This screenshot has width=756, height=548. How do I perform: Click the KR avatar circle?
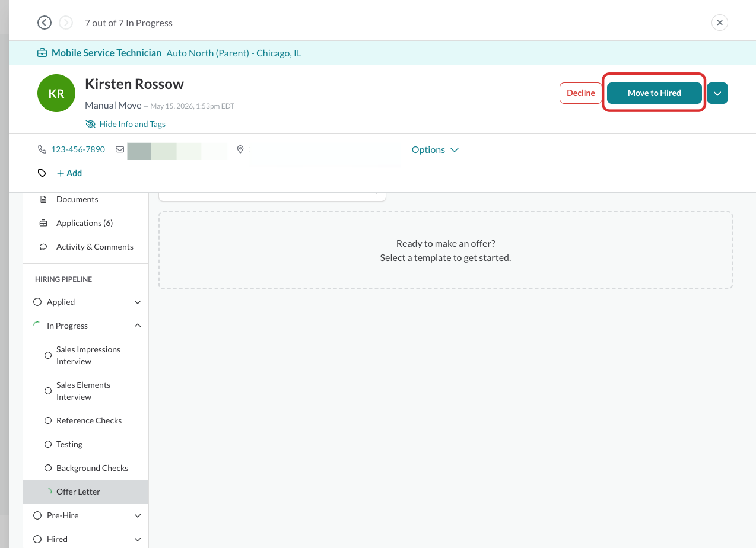point(56,93)
